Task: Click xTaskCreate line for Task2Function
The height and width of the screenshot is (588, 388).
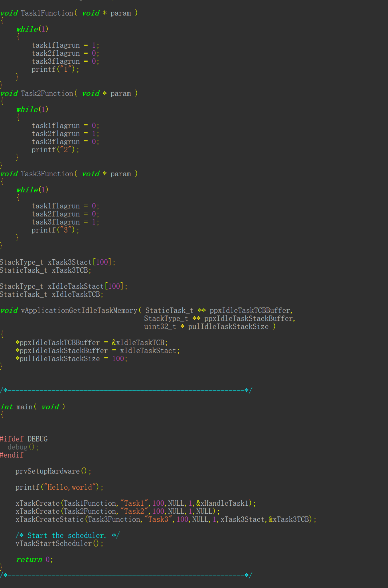Action: pyautogui.click(x=117, y=511)
